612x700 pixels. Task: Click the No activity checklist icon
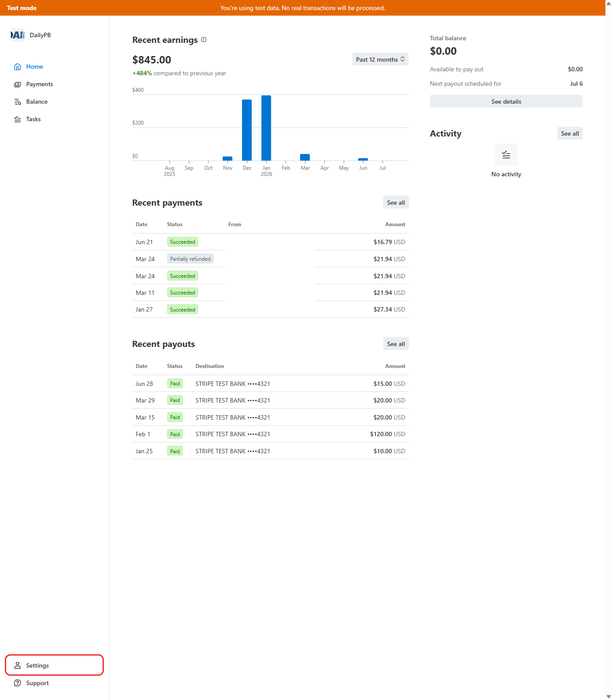[x=506, y=154]
